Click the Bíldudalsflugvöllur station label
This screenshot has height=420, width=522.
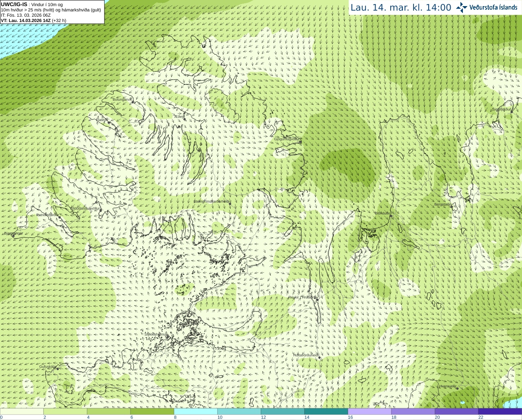point(85,208)
